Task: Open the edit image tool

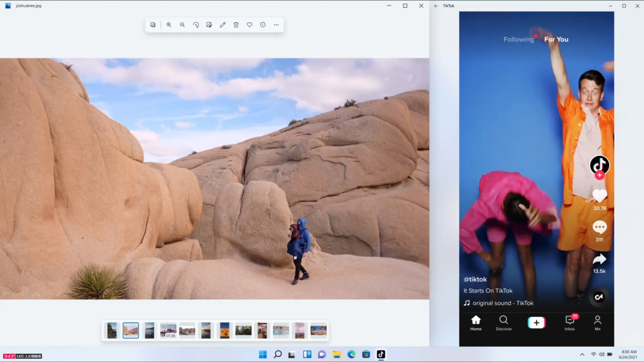Action: [209, 25]
